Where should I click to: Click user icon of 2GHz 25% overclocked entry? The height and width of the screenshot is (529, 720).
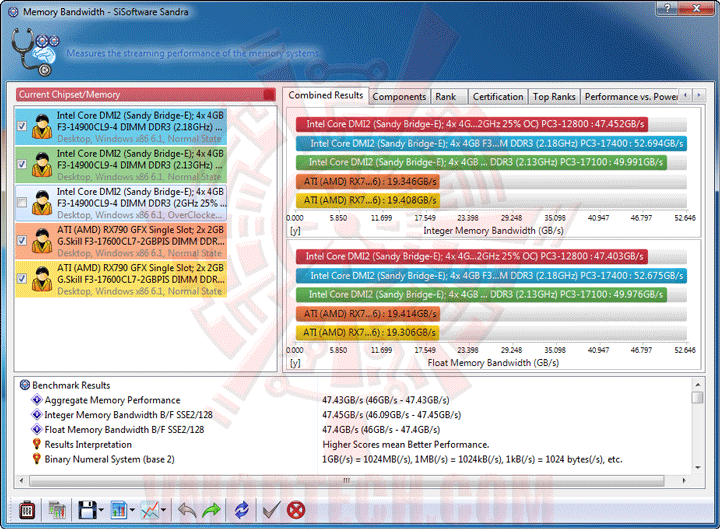click(42, 203)
